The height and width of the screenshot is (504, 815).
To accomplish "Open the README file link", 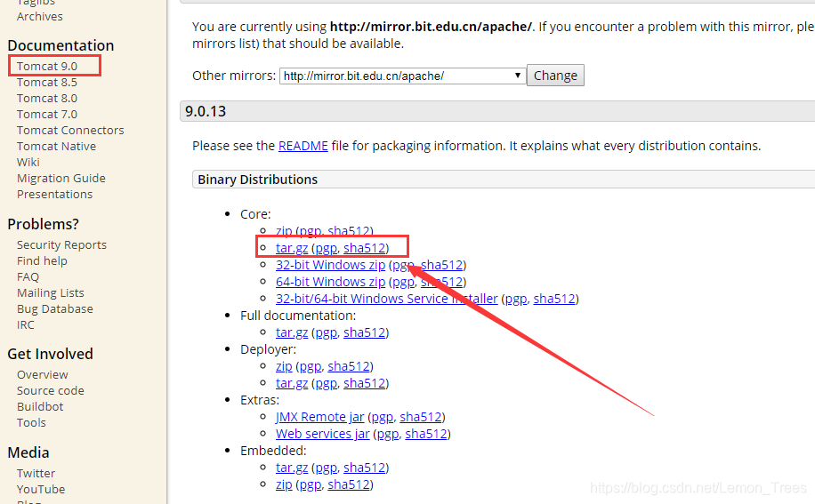I will pyautogui.click(x=303, y=146).
